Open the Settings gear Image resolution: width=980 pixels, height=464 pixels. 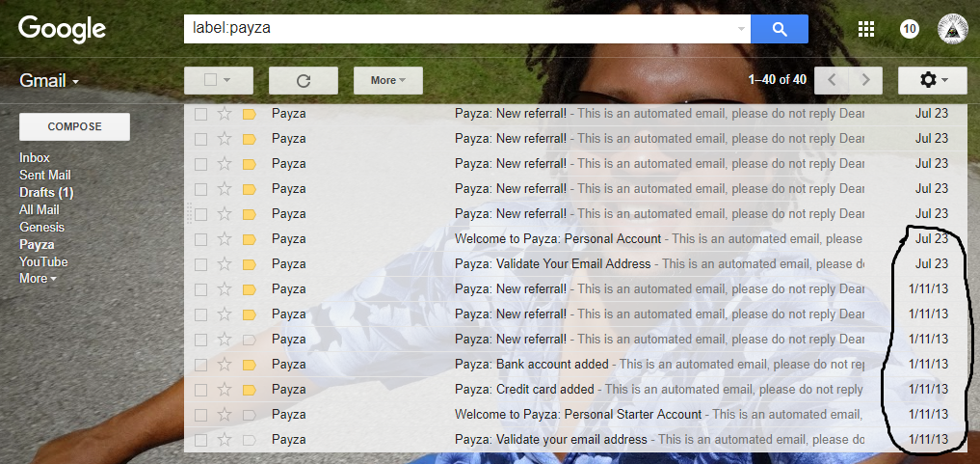pos(933,80)
